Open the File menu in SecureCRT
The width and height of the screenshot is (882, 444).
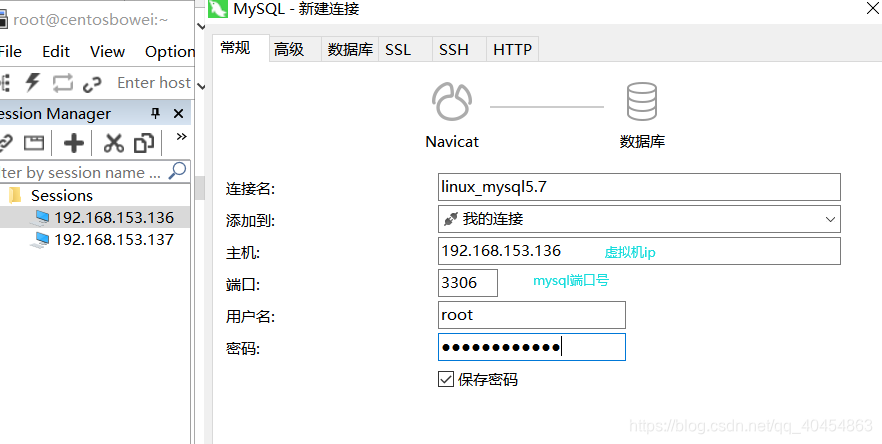point(10,52)
